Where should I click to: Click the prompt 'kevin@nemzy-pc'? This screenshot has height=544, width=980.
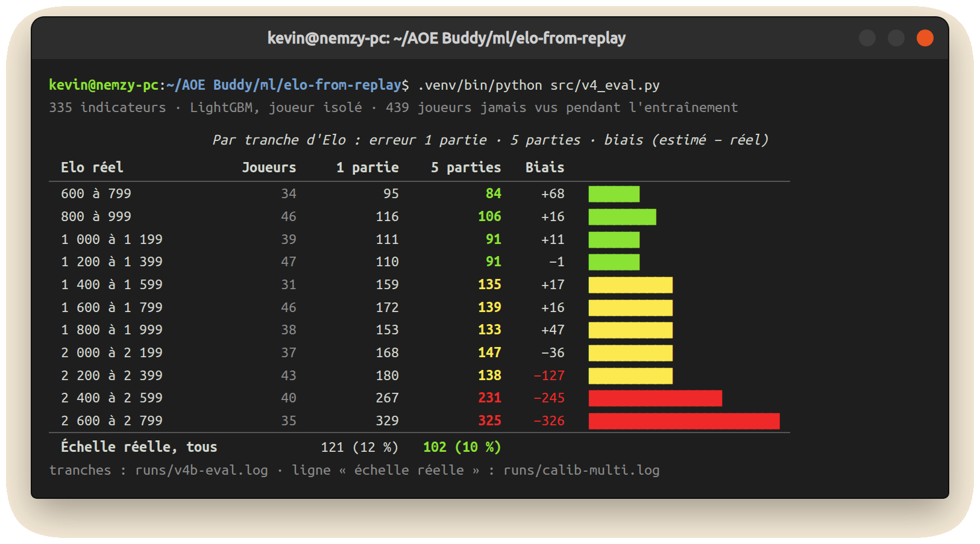pyautogui.click(x=104, y=85)
